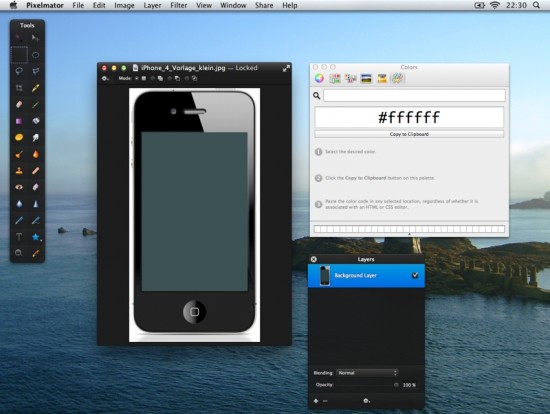Open the Share menu
The image size is (550, 414).
tap(264, 5)
